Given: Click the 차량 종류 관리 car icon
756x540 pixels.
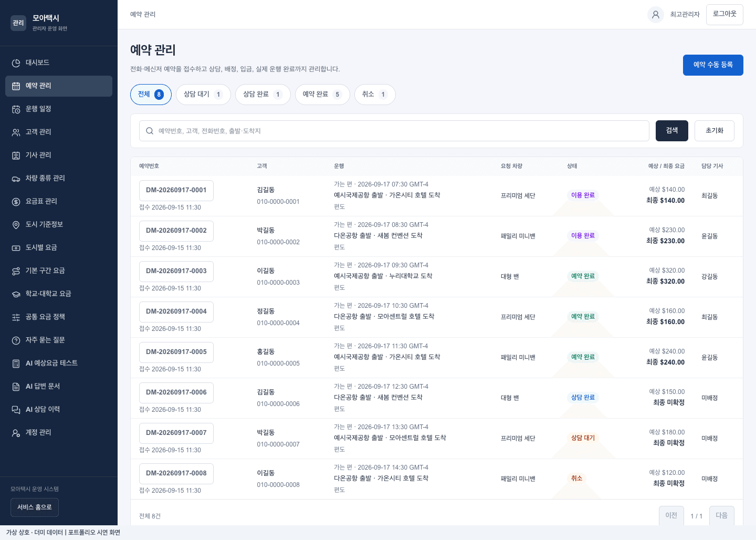Looking at the screenshot, I should point(16,179).
